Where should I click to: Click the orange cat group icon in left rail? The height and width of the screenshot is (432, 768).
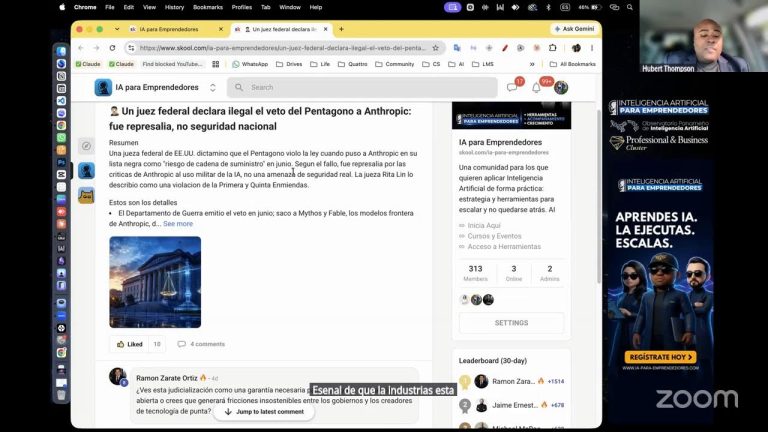86,195
